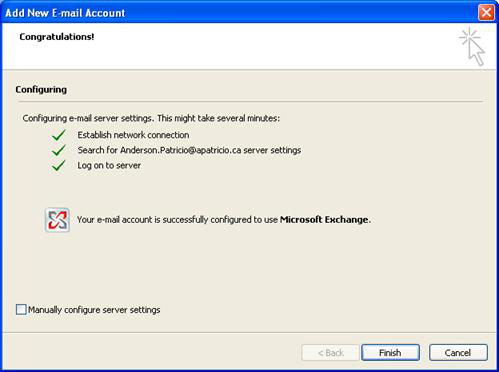Click the Congratulations! heading

[x=57, y=37]
